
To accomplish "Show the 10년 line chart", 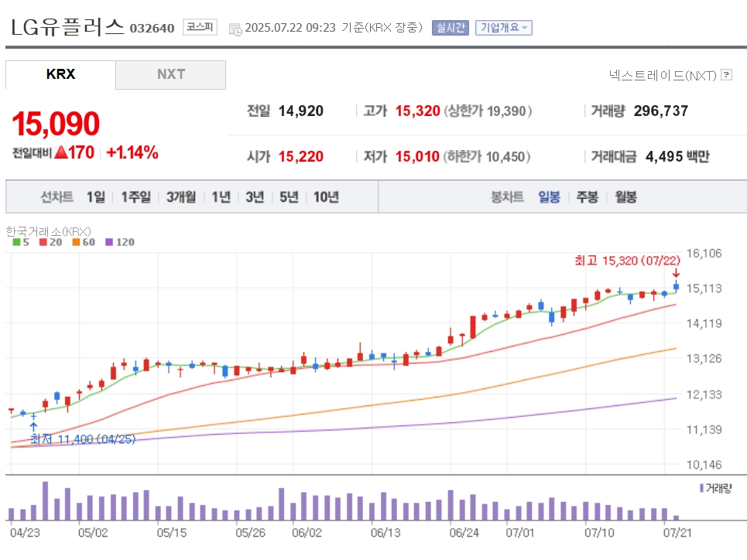I will click(x=327, y=196).
